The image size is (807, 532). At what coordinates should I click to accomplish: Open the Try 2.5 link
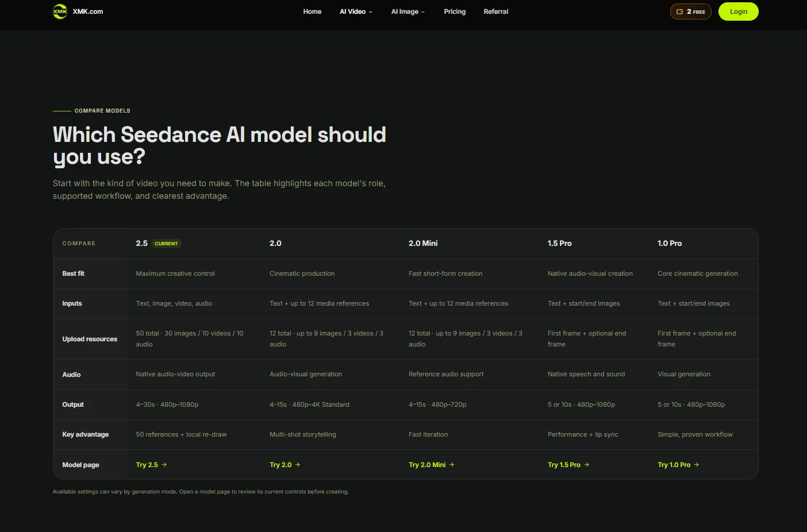151,465
